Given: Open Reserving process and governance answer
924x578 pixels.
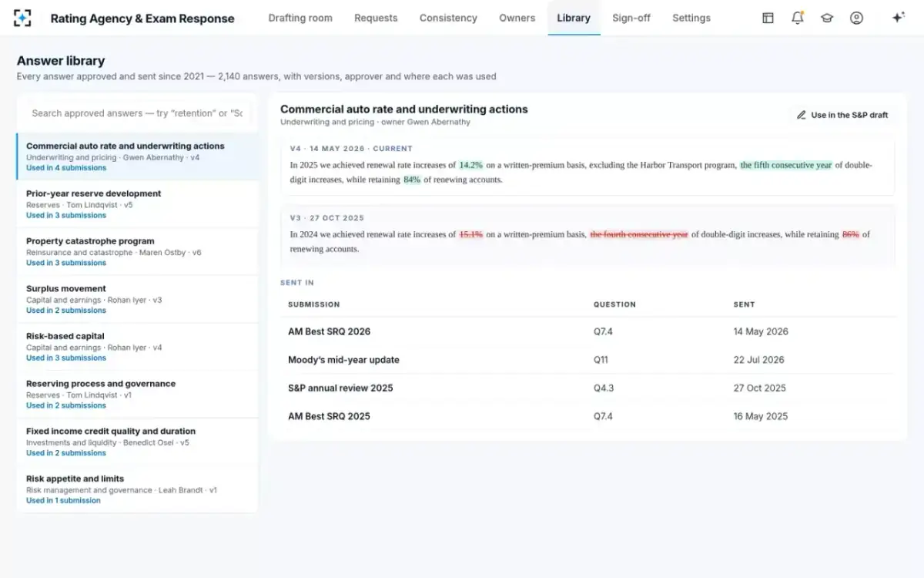Looking at the screenshot, I should point(137,395).
